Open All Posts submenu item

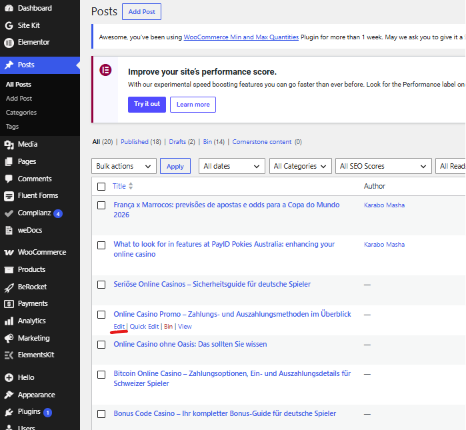(x=18, y=85)
